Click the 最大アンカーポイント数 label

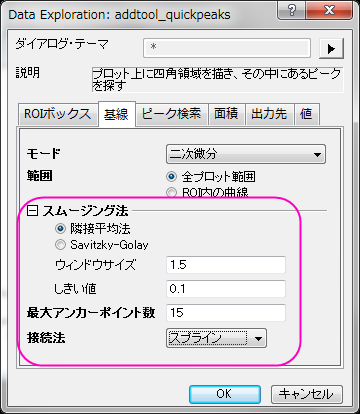tap(91, 313)
